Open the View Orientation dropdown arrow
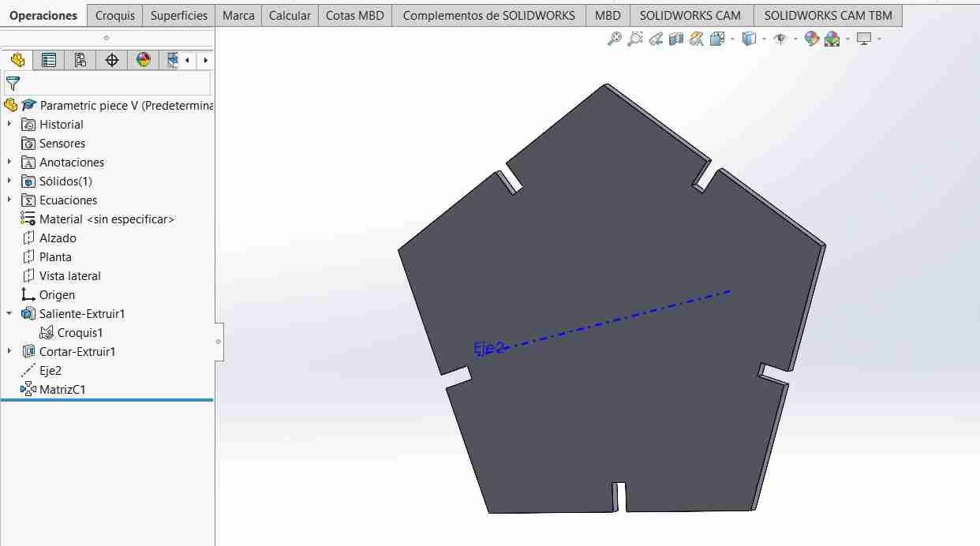Screen dimensions: 980x546 click(731, 38)
